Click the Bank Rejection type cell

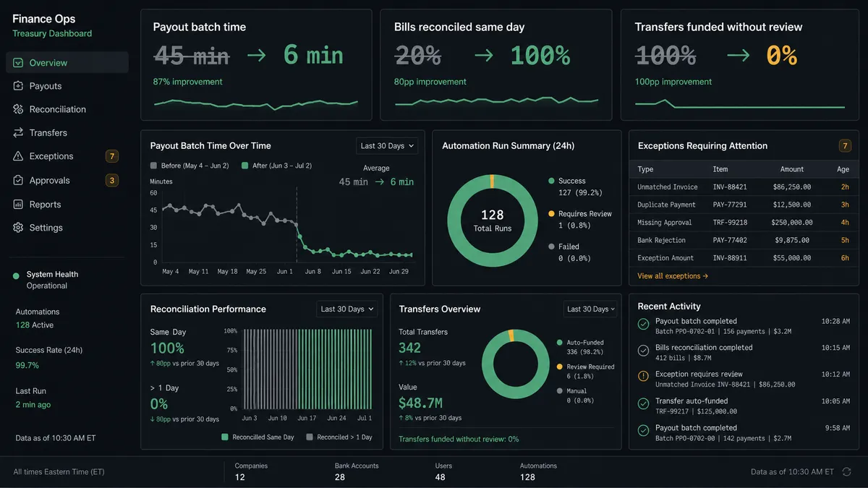pos(661,240)
